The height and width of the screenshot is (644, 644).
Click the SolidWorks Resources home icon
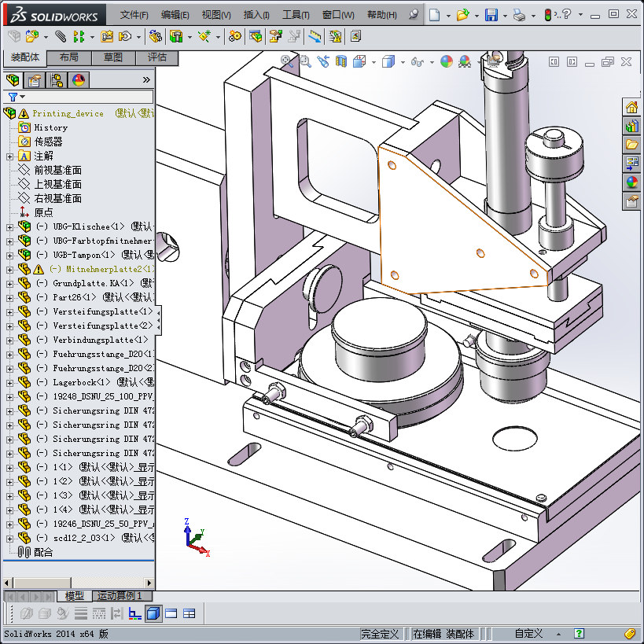pyautogui.click(x=631, y=108)
